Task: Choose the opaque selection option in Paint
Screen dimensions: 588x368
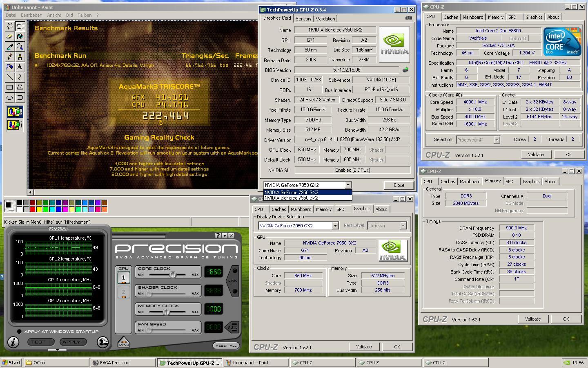Action: point(15,112)
